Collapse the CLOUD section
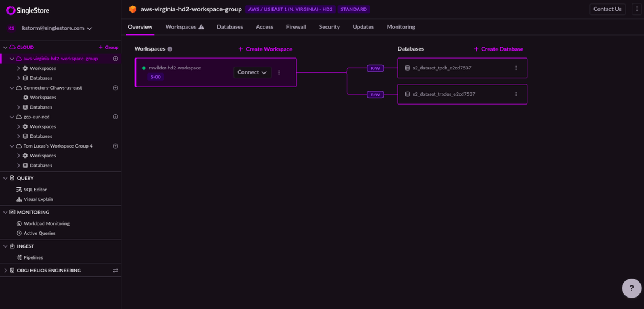This screenshot has width=644, height=309. tap(5, 47)
